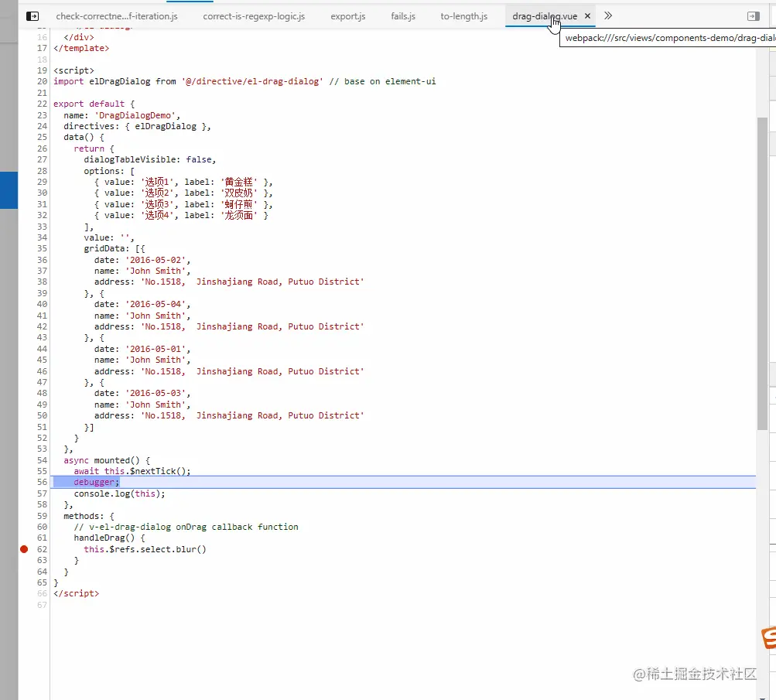776x700 pixels.
Task: Click 'console.log(this);' on line 57
Action: point(120,493)
